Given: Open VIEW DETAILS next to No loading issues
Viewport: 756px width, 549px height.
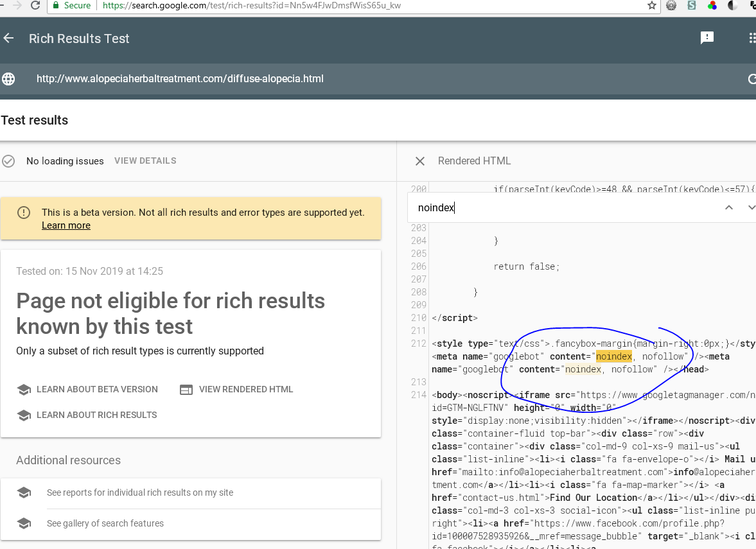Looking at the screenshot, I should 145,161.
